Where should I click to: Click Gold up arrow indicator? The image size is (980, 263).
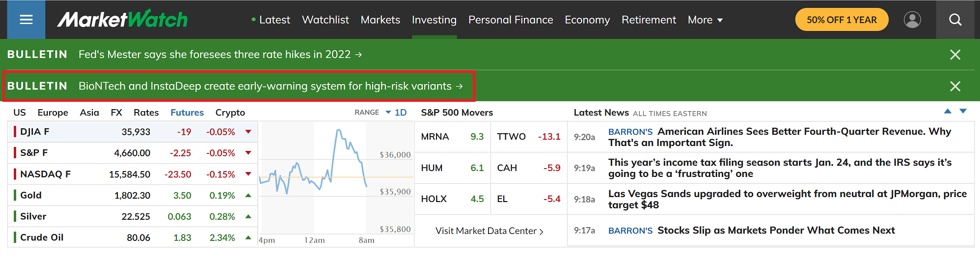point(248,195)
